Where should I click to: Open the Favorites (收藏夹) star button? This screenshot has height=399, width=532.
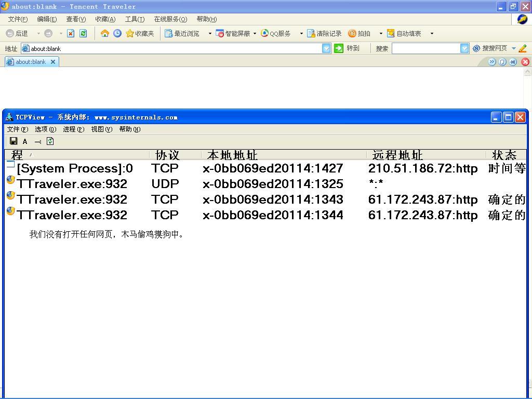[140, 33]
